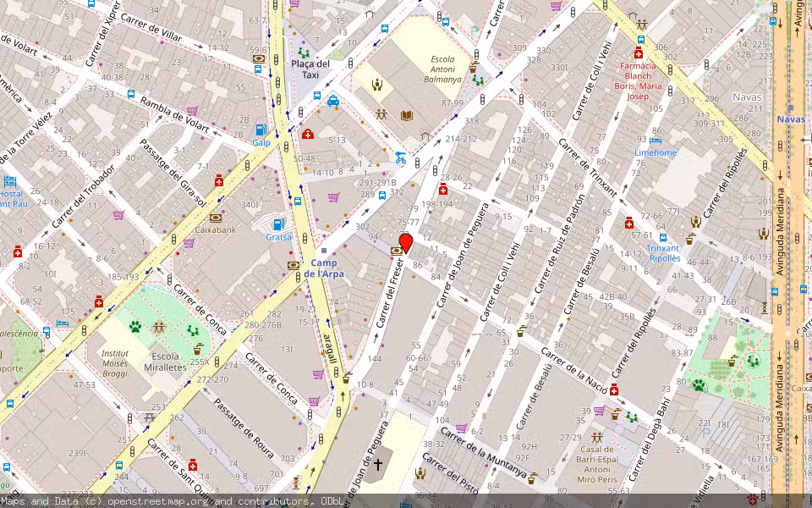Click the Rambla de Volart street label
812x508 pixels.
point(174,114)
